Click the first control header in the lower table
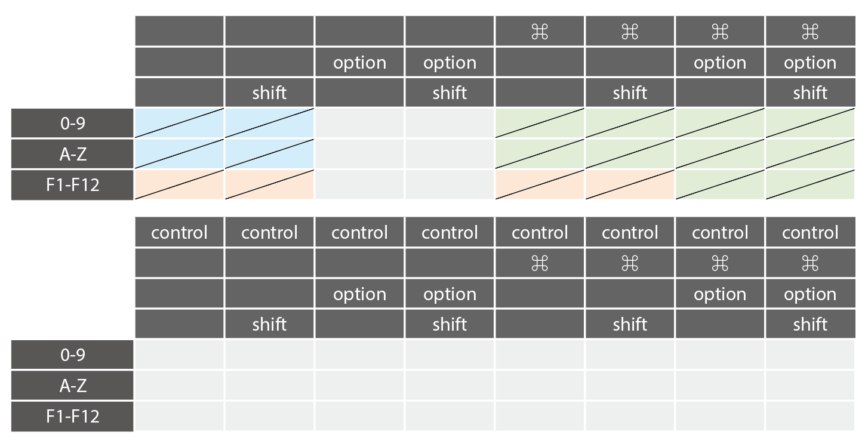 point(179,232)
